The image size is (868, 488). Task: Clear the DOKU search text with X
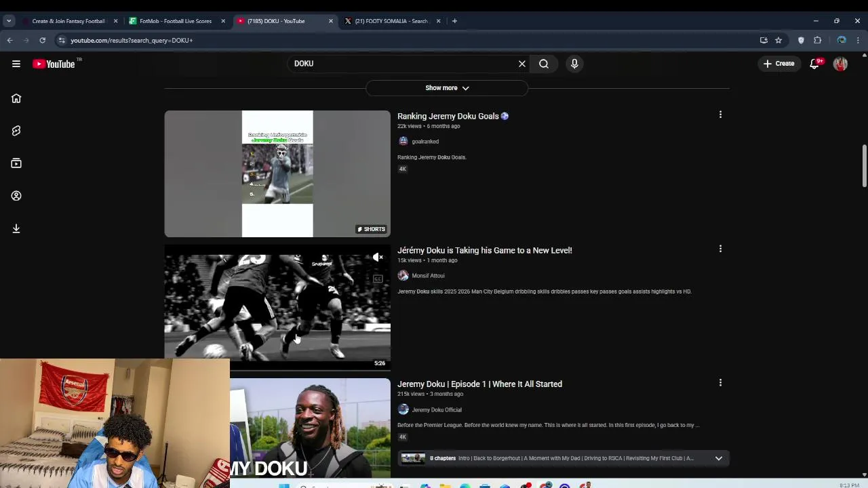tap(522, 64)
